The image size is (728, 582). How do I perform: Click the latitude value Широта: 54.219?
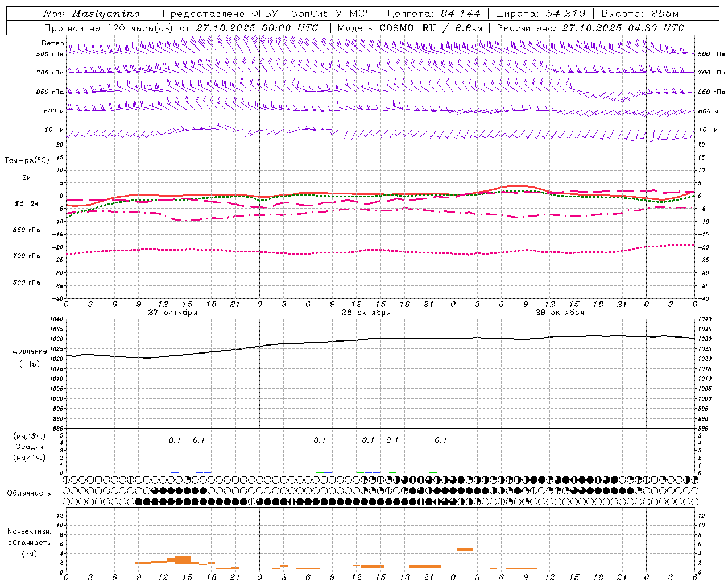541,14
